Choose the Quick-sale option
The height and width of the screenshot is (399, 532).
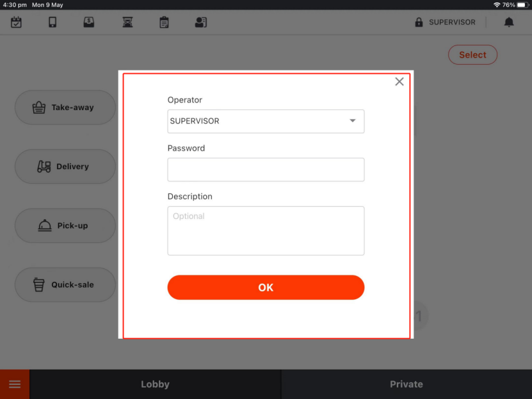coord(65,284)
